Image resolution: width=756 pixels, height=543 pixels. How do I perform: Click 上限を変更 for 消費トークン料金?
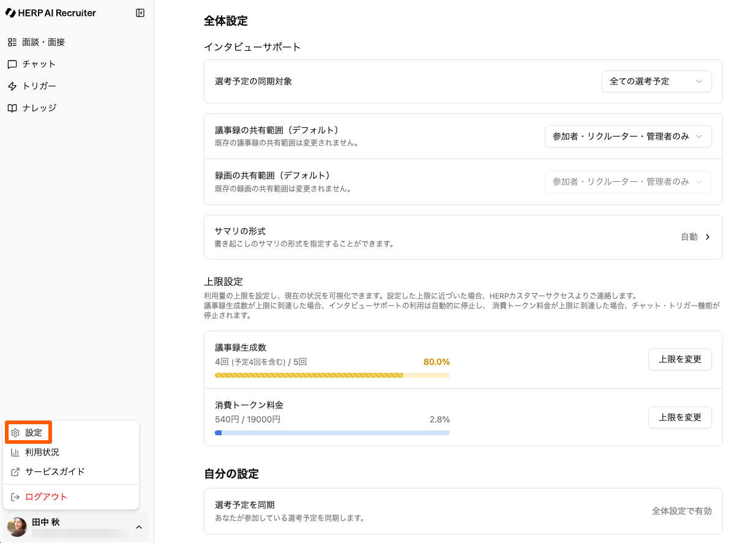pos(679,418)
